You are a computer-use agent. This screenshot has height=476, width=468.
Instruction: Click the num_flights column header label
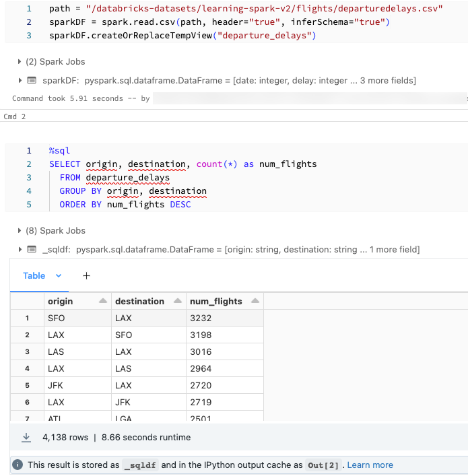(216, 301)
